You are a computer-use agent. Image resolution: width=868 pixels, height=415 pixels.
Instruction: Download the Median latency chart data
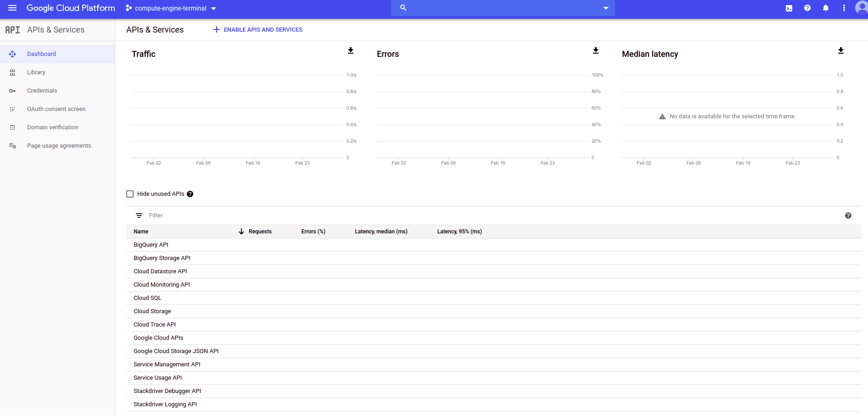point(841,50)
